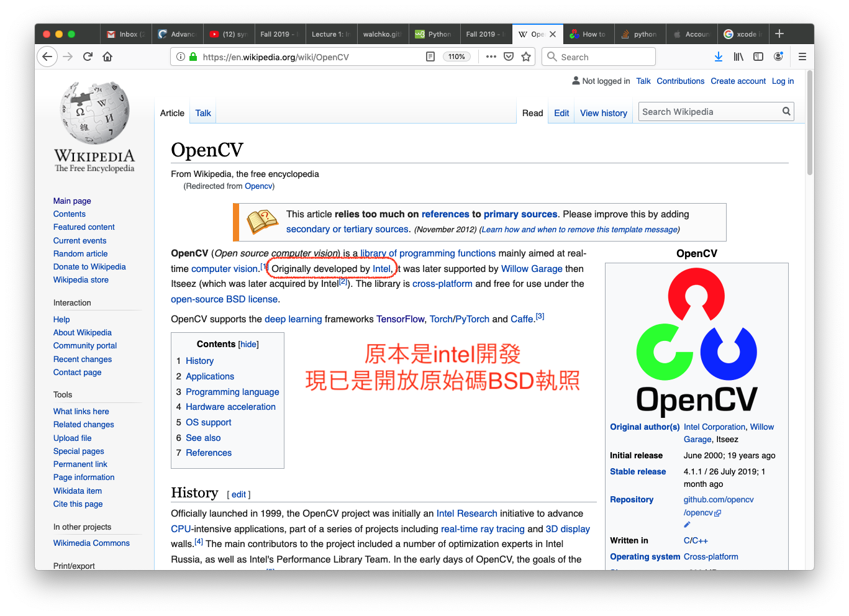Open the Firefox hamburger menu
Image resolution: width=849 pixels, height=616 pixels.
[x=802, y=57]
